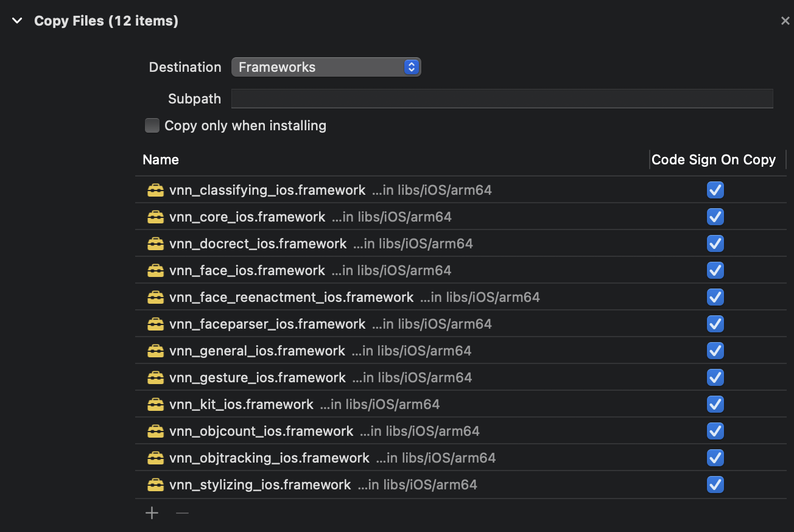Click the Destination label
The image size is (794, 532).
tap(185, 67)
